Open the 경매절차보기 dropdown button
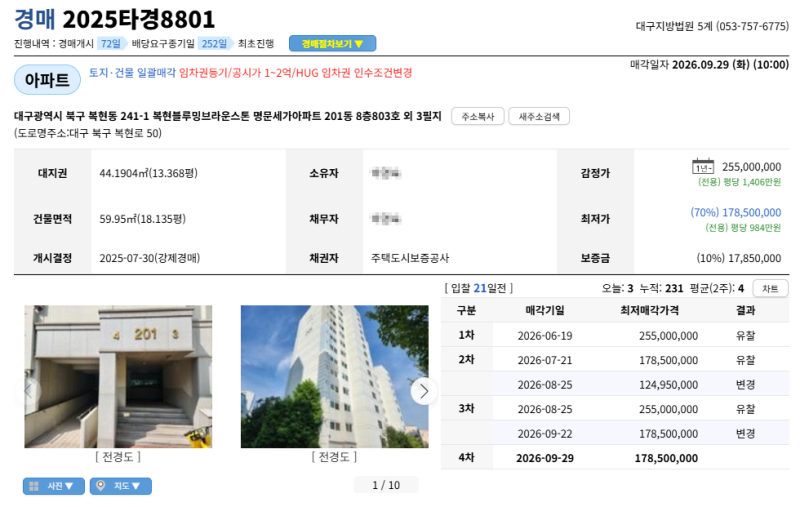800x507 pixels. coord(332,44)
